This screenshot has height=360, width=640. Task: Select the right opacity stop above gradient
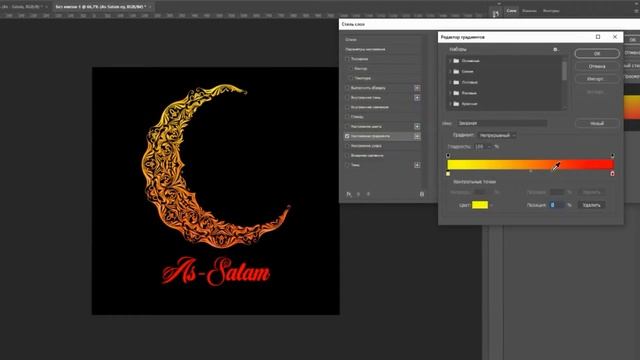tap(613, 156)
